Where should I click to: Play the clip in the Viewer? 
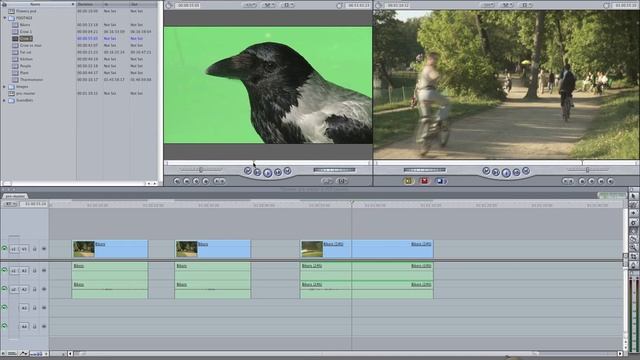pos(267,173)
